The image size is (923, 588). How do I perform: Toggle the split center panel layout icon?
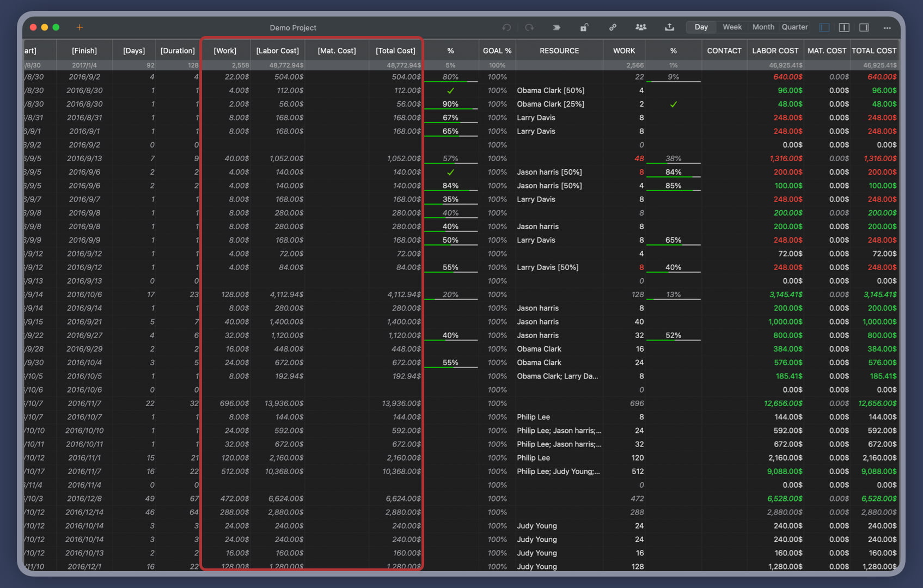[x=844, y=27]
